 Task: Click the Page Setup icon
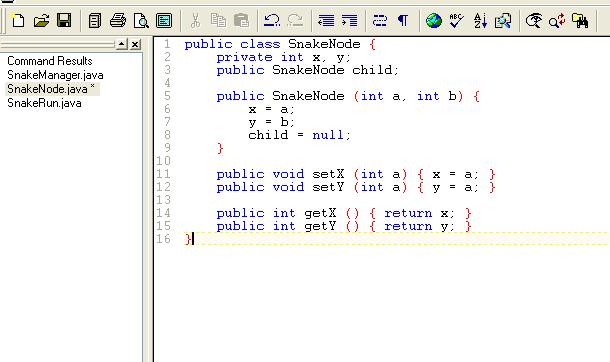[164, 20]
